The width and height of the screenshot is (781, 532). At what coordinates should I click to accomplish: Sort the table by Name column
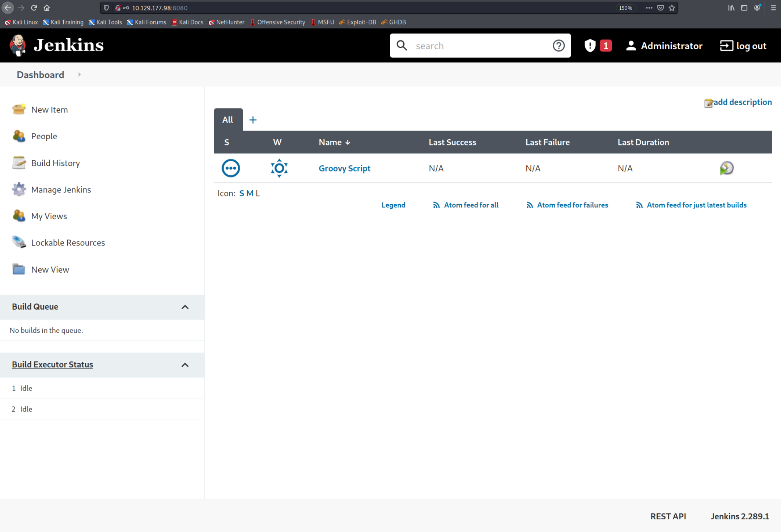(334, 142)
